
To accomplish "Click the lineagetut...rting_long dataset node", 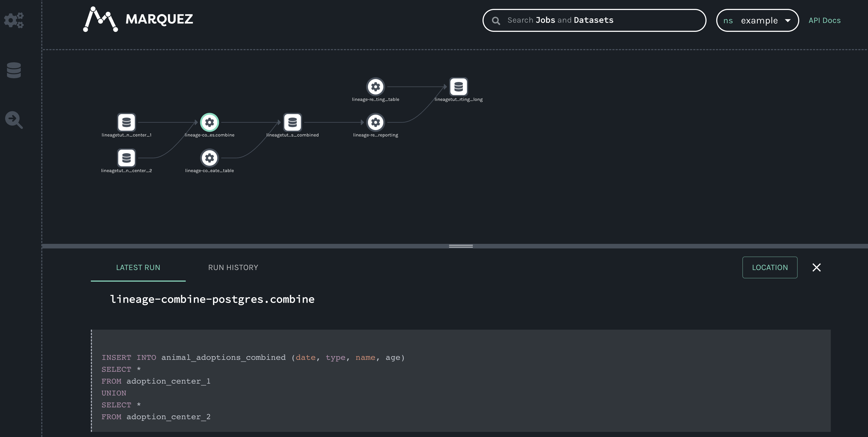I will point(458,87).
